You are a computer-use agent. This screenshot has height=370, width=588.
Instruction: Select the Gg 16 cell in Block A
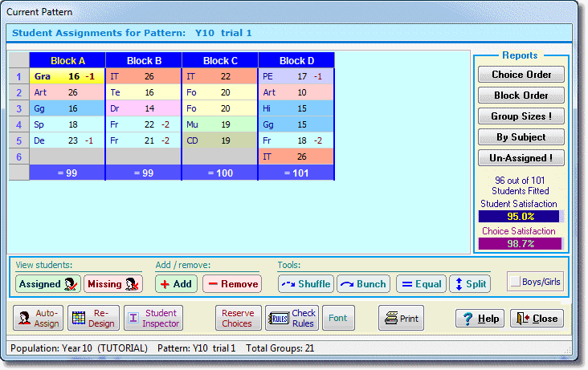[x=67, y=108]
